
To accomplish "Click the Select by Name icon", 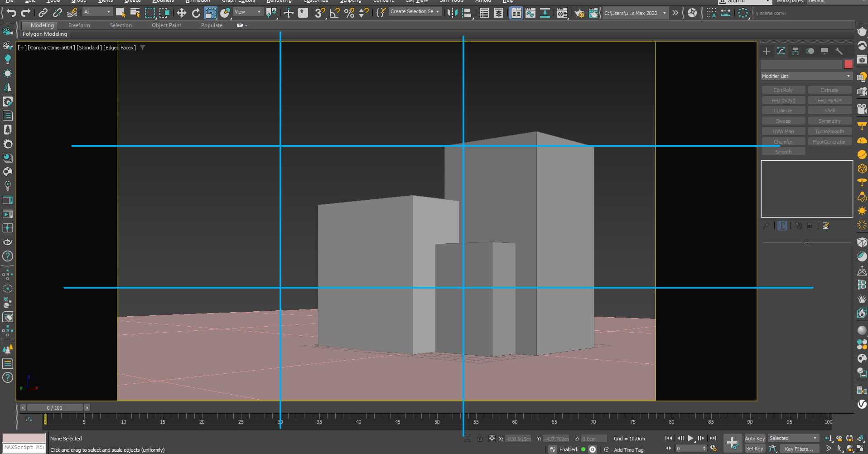I will [x=135, y=13].
